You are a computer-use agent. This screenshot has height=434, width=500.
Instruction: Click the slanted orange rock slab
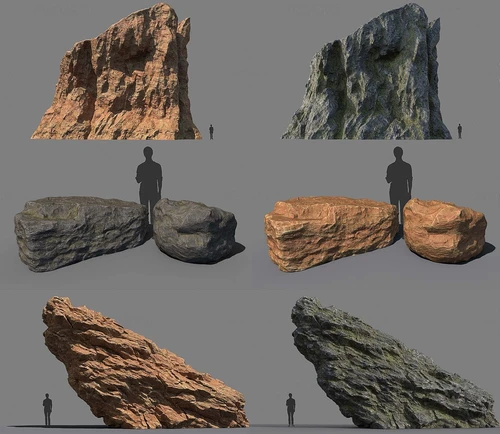(143, 363)
